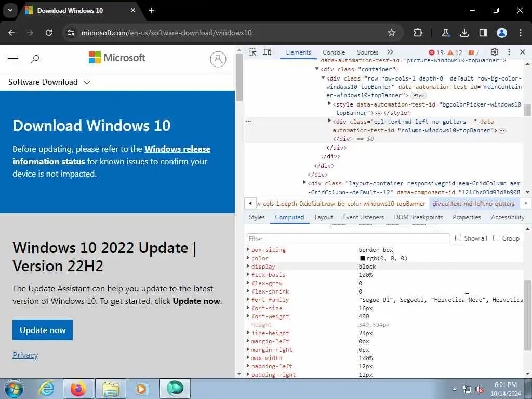Open site information icon in address bar
This screenshot has height=399, width=532.
tap(71, 33)
